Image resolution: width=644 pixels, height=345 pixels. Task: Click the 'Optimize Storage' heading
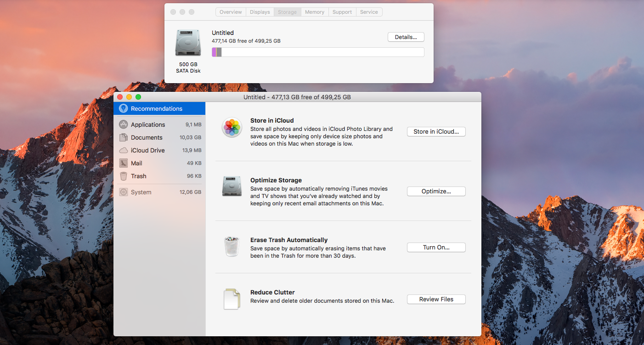(276, 180)
